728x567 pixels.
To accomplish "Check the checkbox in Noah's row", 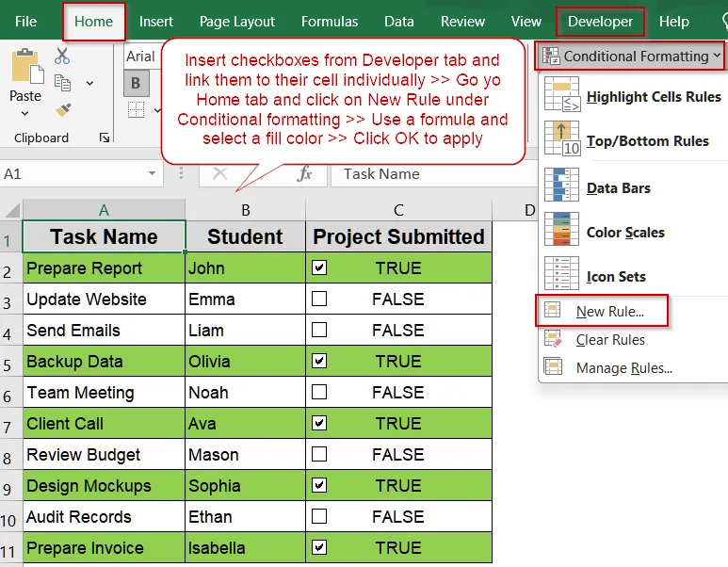I will coord(319,392).
